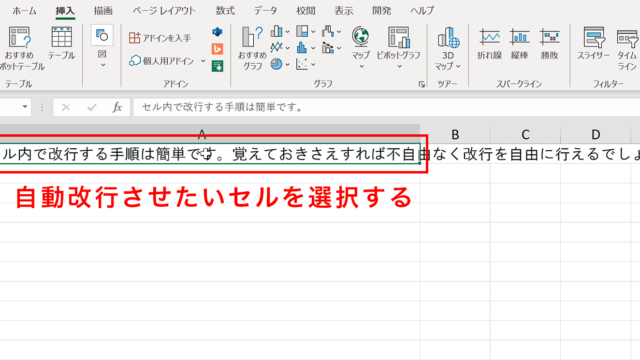Image resolution: width=640 pixels, height=360 pixels.
Task: Open the 表示 tab
Action: click(x=344, y=11)
